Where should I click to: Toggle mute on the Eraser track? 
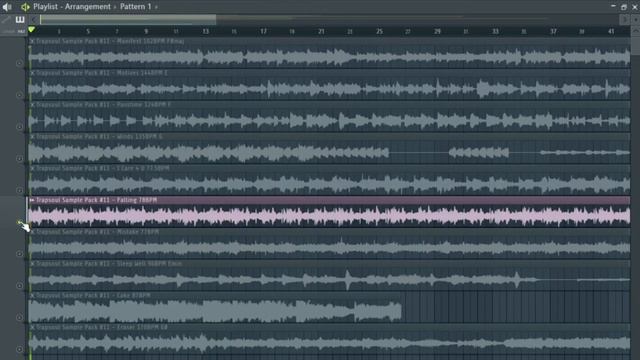click(x=19, y=349)
